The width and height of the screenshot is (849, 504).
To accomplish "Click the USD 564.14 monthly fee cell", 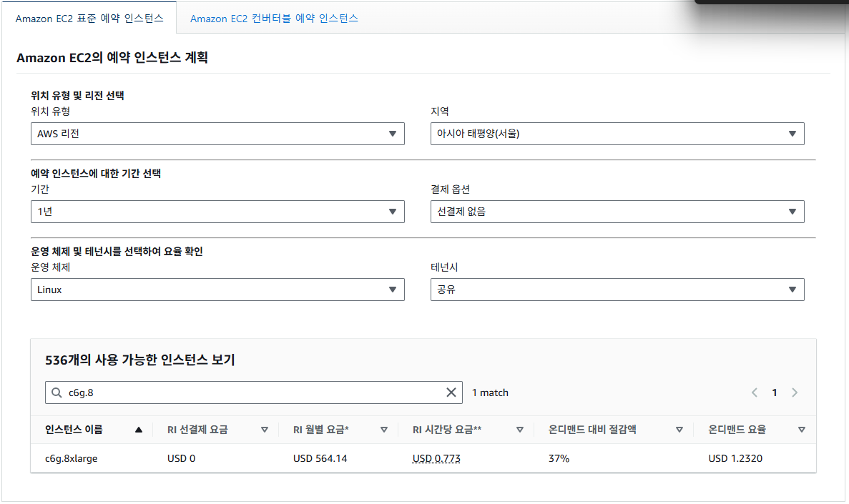I will [x=320, y=458].
